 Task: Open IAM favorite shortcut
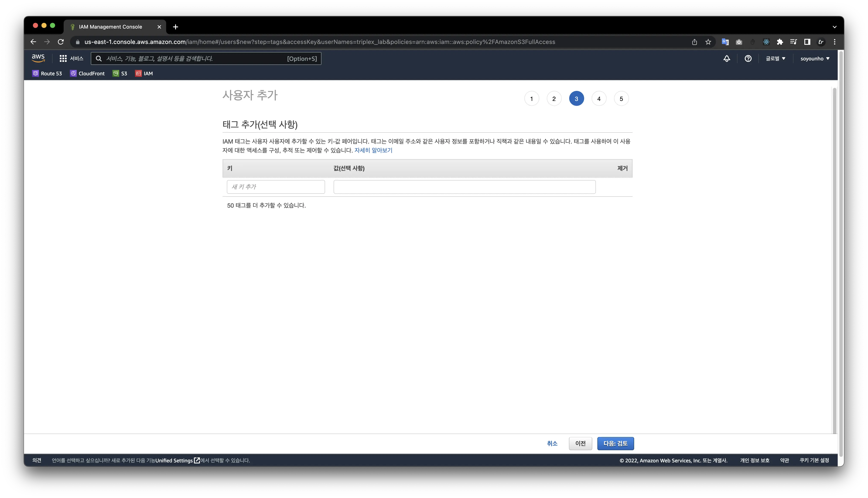click(144, 74)
